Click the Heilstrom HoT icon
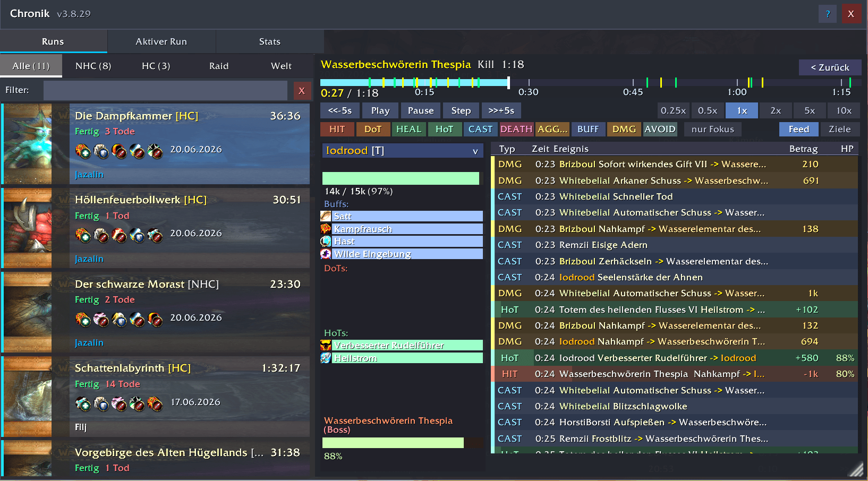Image resolution: width=868 pixels, height=481 pixels. [x=326, y=358]
